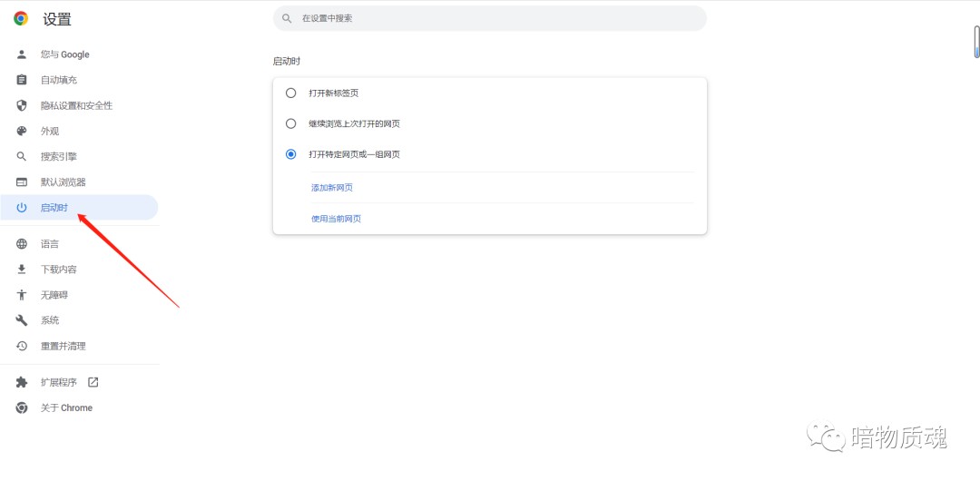This screenshot has height=481, width=980.
Task: Select 继续浏览上次打开的网页 radio option
Action: (290, 123)
